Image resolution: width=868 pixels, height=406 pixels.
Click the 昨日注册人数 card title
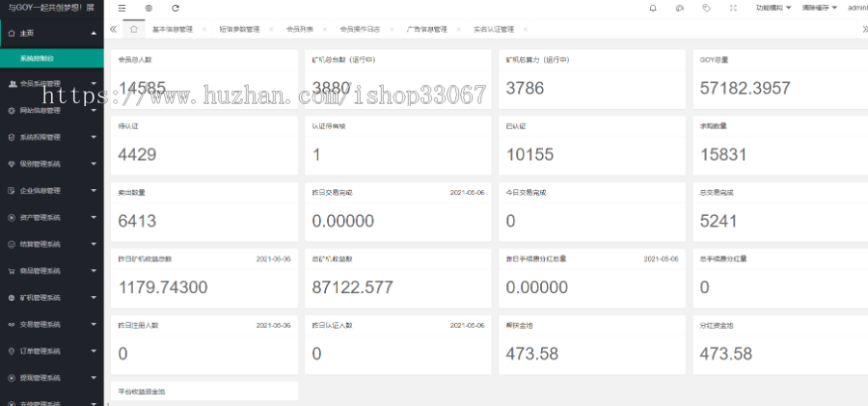click(x=138, y=326)
